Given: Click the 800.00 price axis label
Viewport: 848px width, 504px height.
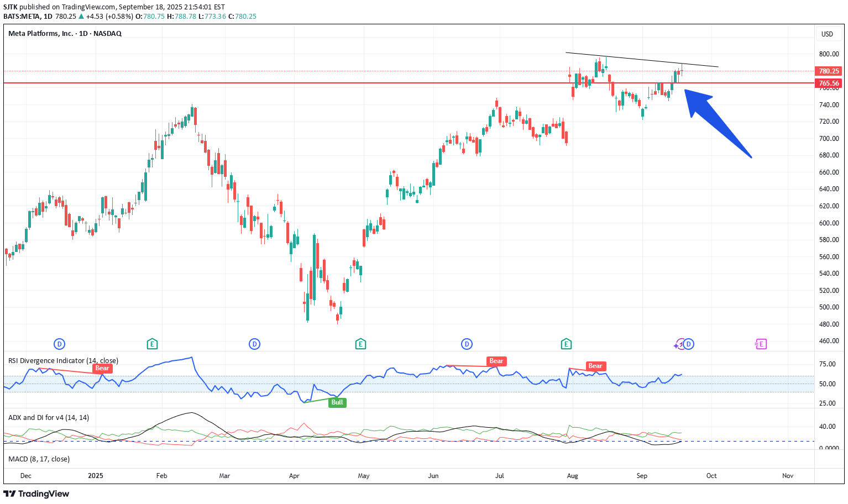Looking at the screenshot, I should pyautogui.click(x=829, y=54).
